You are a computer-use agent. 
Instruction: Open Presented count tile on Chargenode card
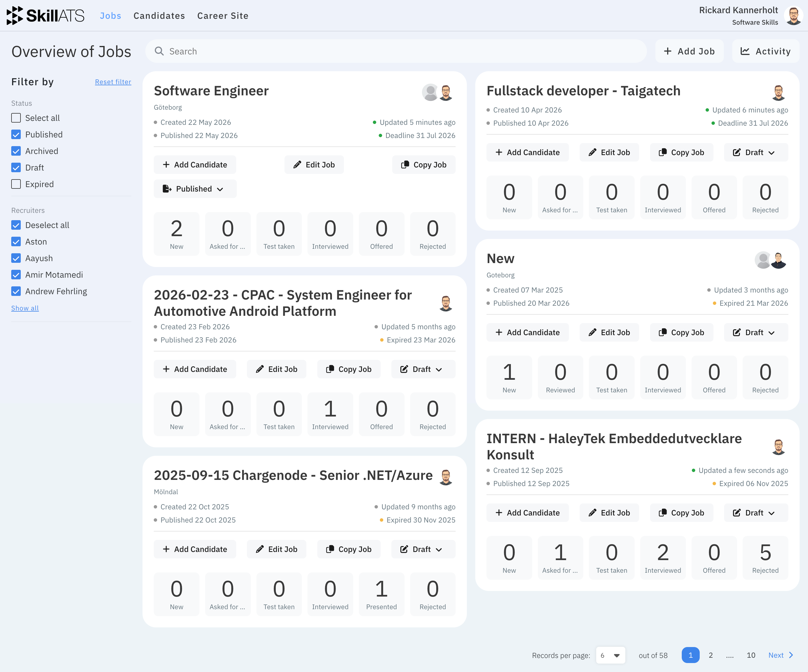pos(381,594)
